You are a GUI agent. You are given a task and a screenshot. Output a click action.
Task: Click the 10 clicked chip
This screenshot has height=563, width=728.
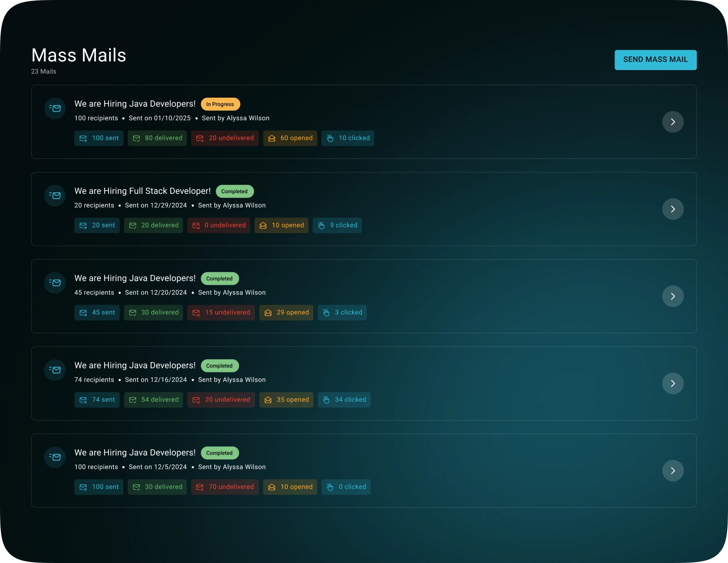point(348,138)
